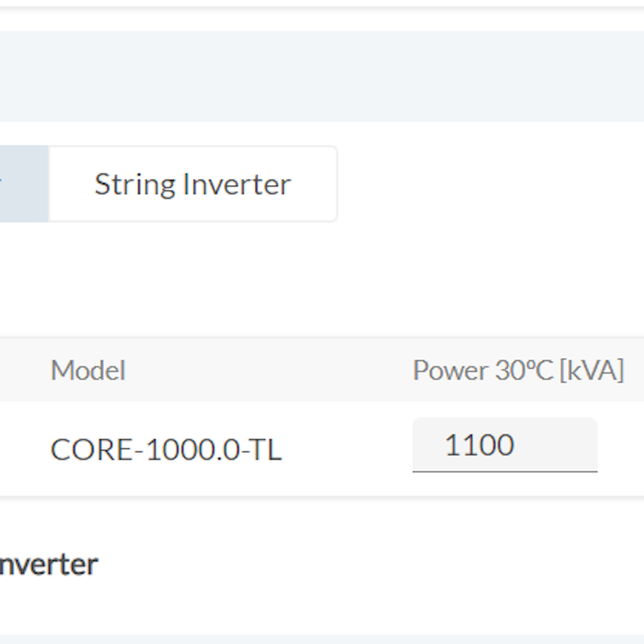Click the Model column header
The width and height of the screenshot is (644, 644).
[88, 370]
